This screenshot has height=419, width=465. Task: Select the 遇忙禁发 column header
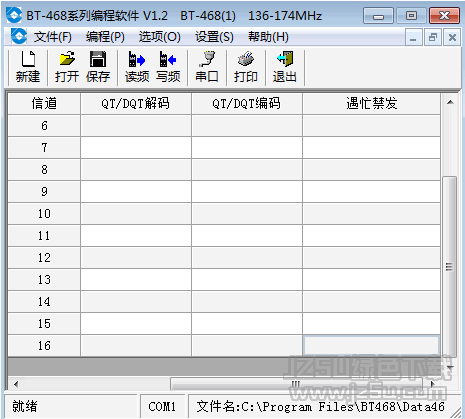(x=372, y=104)
